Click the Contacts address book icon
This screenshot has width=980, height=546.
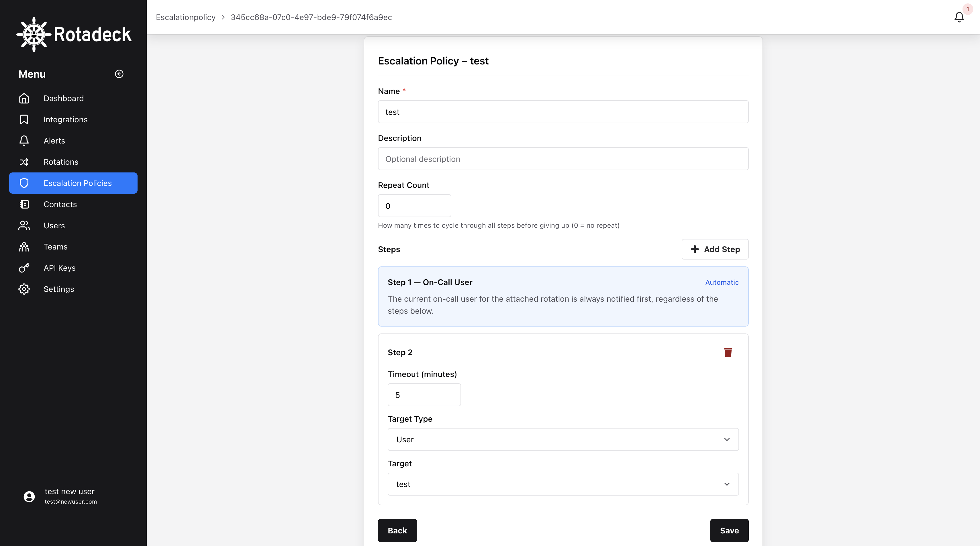click(24, 204)
